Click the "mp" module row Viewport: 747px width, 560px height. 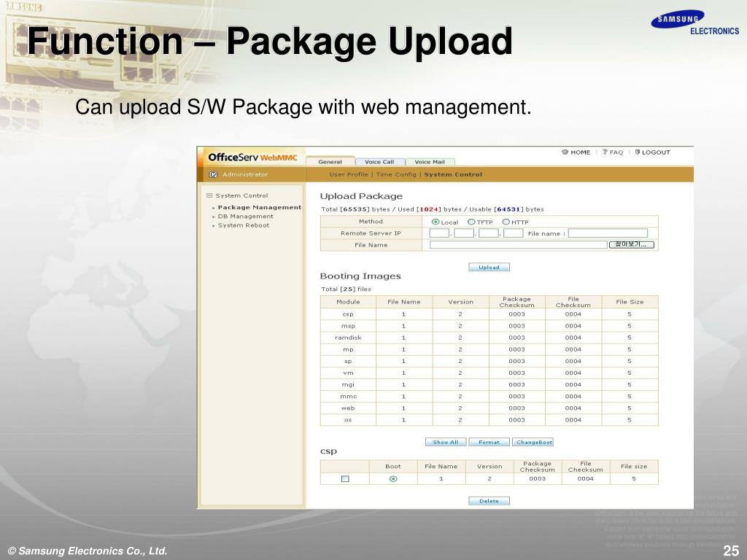point(489,349)
